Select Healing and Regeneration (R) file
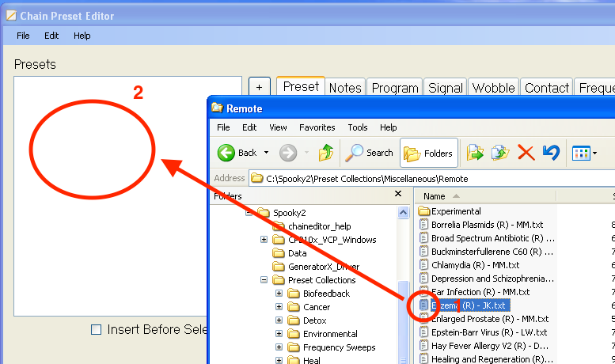The height and width of the screenshot is (364, 615). [x=492, y=359]
